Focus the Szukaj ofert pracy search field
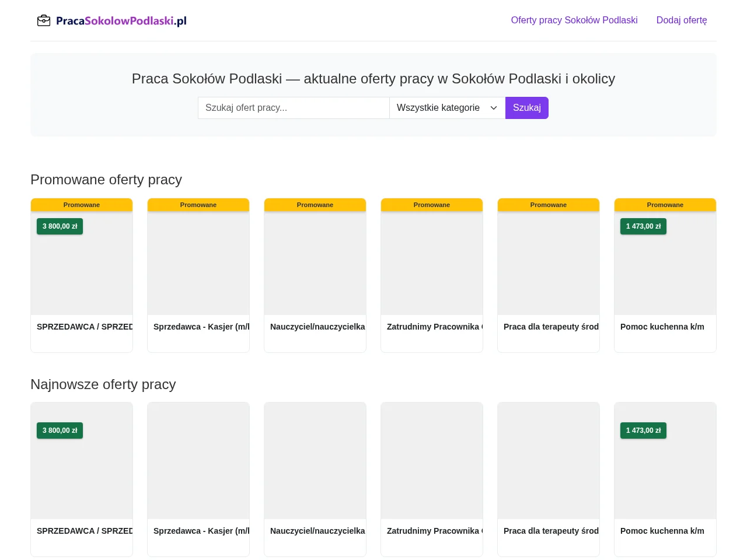 click(x=294, y=108)
